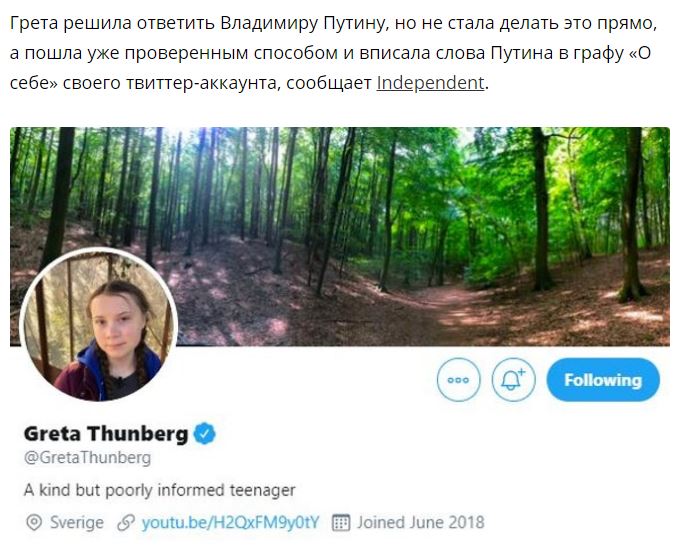The width and height of the screenshot is (685, 549).
Task: Select the @GretaThunberg handle
Action: [x=87, y=458]
